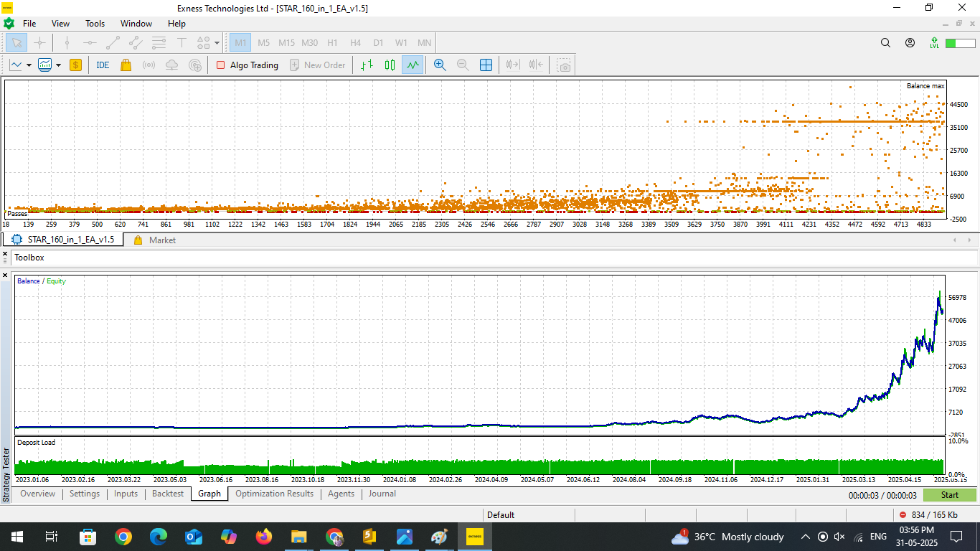Open the IDE (MetaEditor) toolbar icon

[x=103, y=65]
